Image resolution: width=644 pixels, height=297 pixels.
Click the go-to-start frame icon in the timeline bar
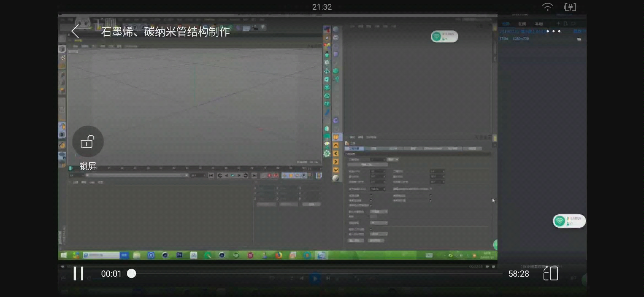(211, 175)
